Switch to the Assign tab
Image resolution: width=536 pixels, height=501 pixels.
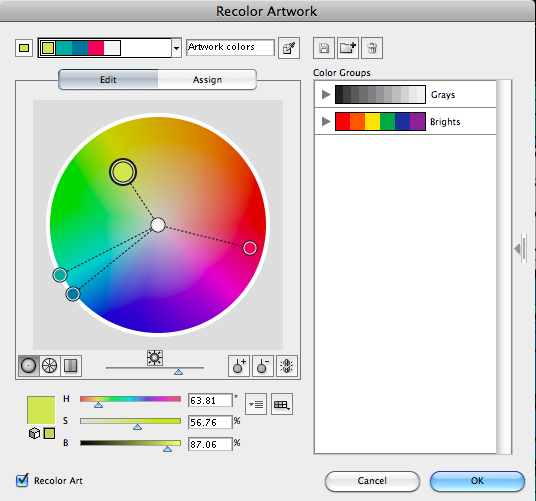tap(207, 80)
